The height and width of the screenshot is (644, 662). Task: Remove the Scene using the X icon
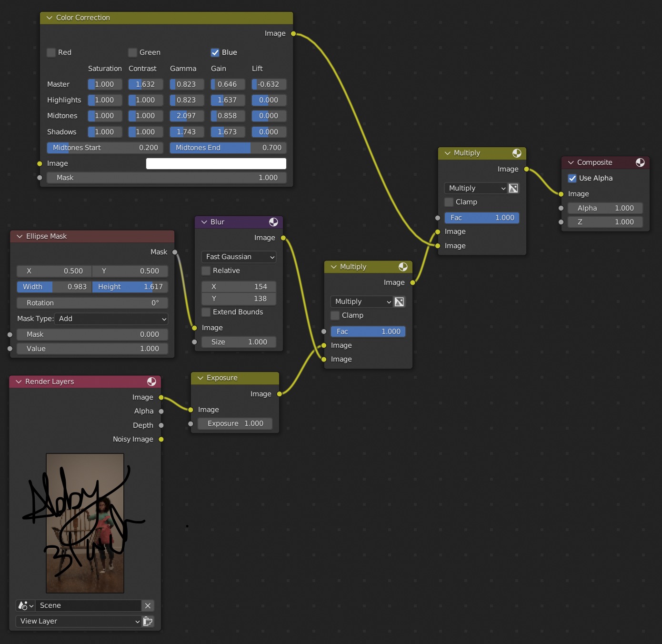148,605
